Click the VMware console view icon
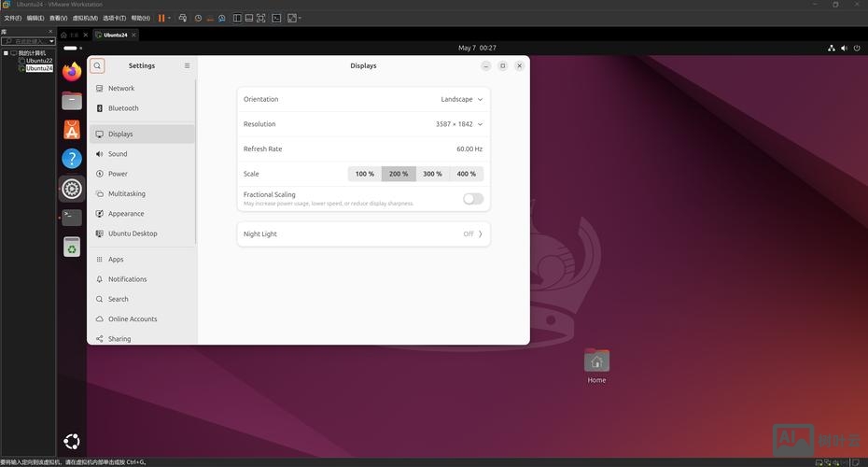 tap(276, 19)
